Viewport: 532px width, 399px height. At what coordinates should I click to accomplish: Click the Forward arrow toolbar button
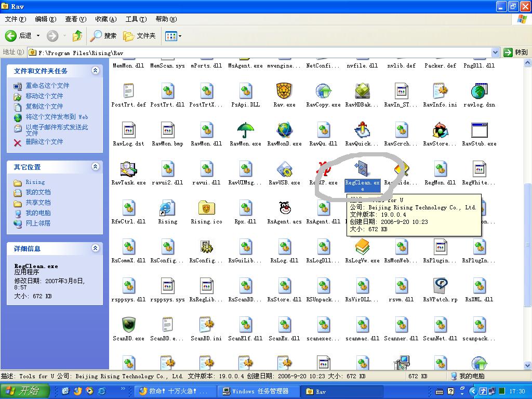[52, 36]
